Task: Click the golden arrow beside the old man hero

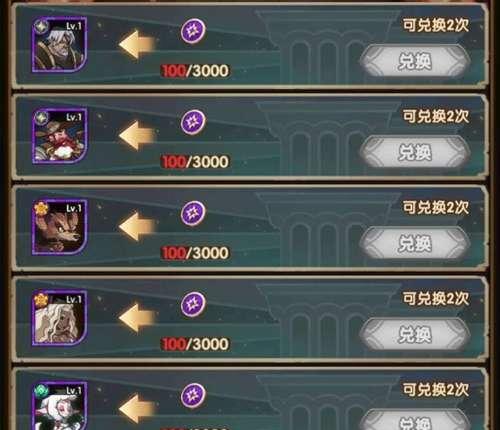Action: (137, 45)
